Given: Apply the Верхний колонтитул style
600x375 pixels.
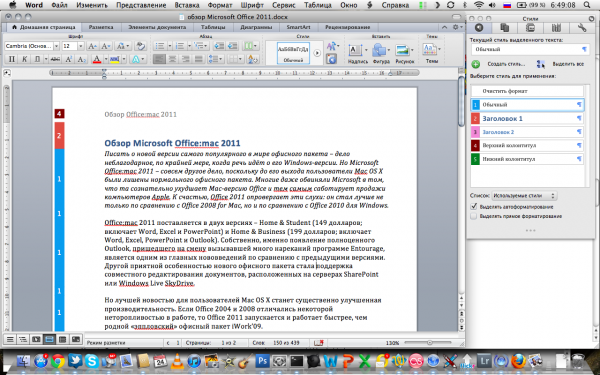Looking at the screenshot, I should pos(527,145).
